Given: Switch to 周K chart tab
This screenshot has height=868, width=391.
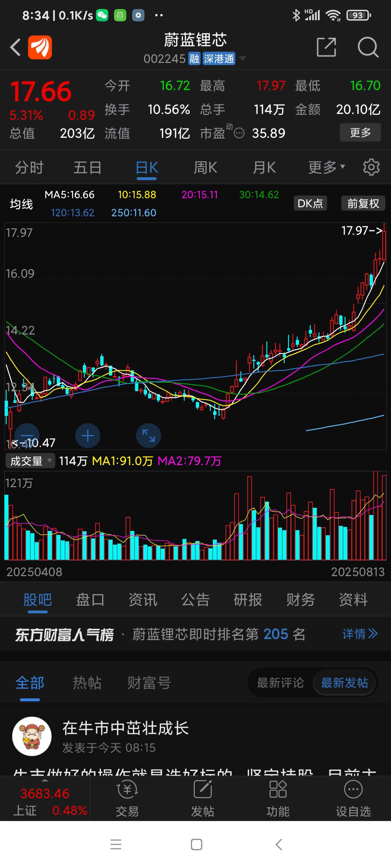Looking at the screenshot, I should 205,167.
